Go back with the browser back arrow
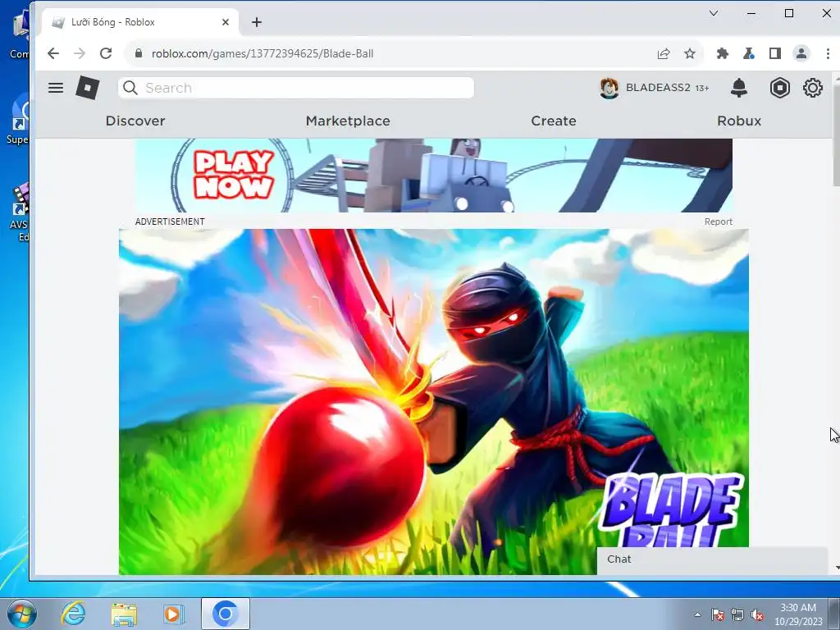The image size is (840, 630). coord(53,53)
